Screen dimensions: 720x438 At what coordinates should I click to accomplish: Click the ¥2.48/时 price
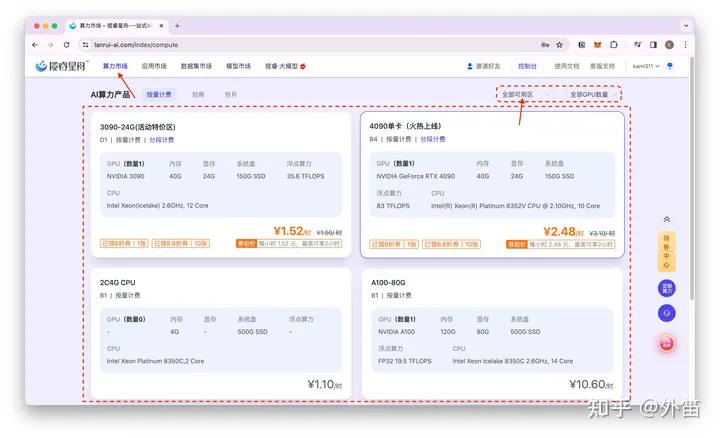(x=563, y=232)
